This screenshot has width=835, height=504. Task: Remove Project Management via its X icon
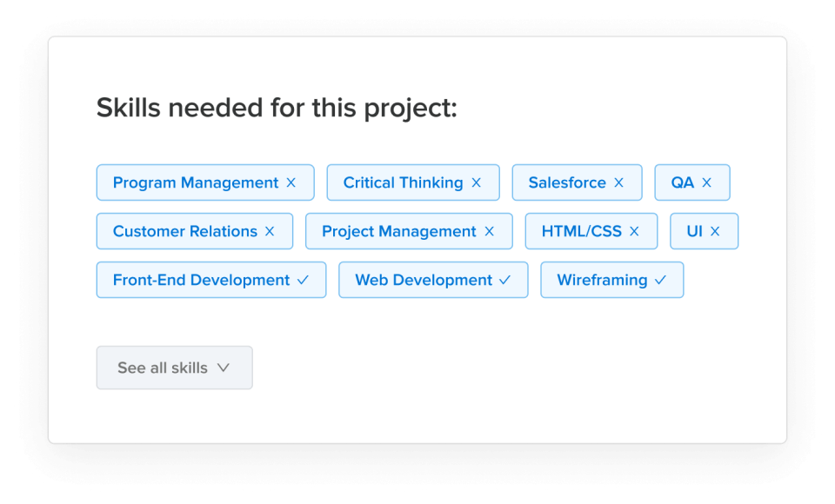tap(490, 231)
